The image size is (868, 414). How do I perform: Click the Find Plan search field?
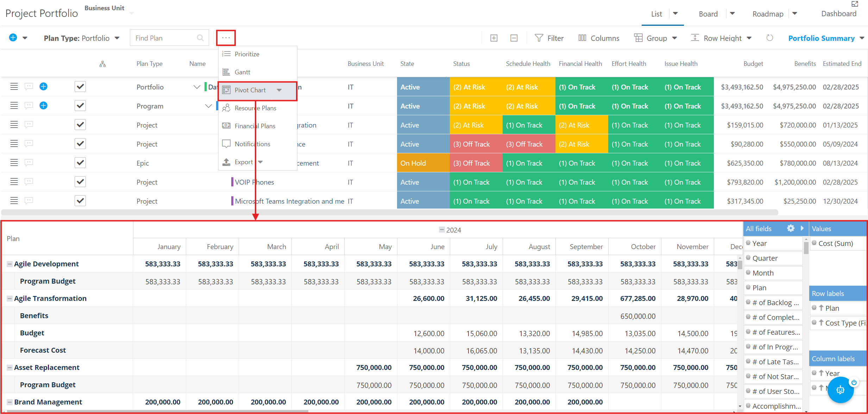(169, 38)
